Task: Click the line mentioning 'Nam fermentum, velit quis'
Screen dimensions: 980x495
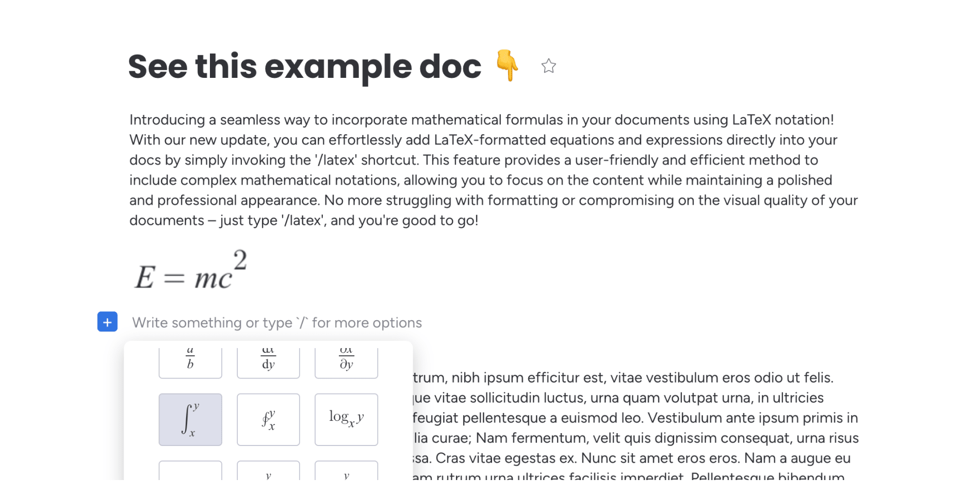Action: point(636,438)
